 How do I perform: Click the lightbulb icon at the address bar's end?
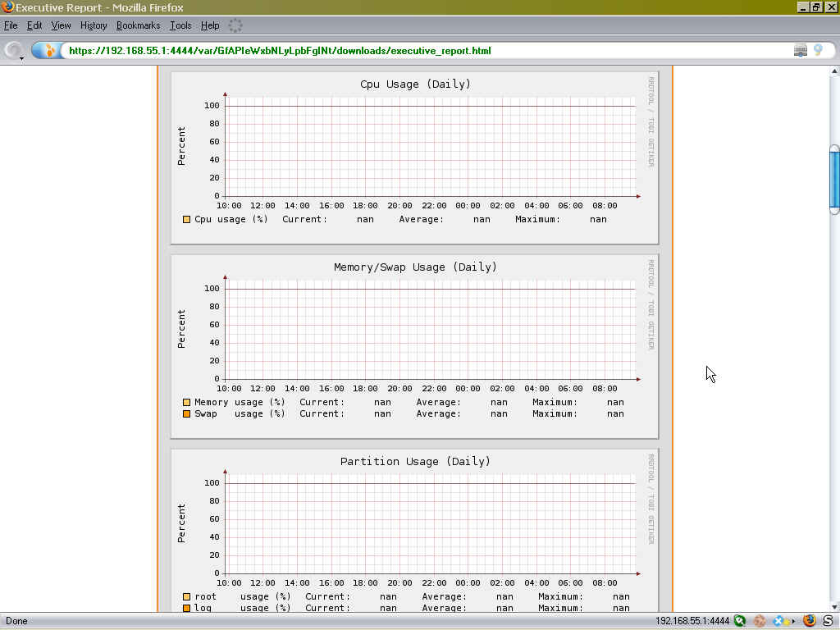(x=818, y=50)
